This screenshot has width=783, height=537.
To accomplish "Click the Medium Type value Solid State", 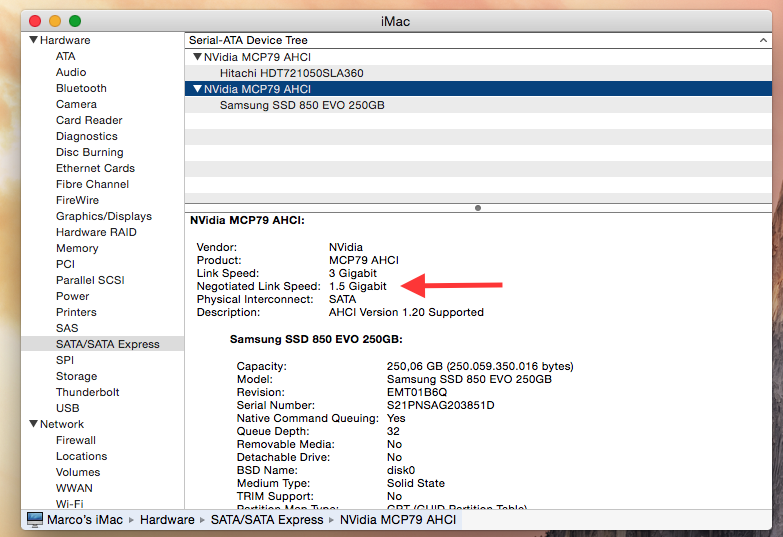I will click(416, 483).
